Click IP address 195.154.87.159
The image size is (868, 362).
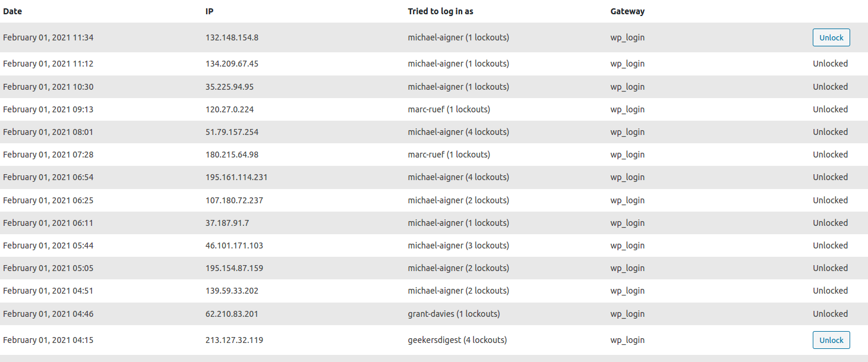coord(234,268)
